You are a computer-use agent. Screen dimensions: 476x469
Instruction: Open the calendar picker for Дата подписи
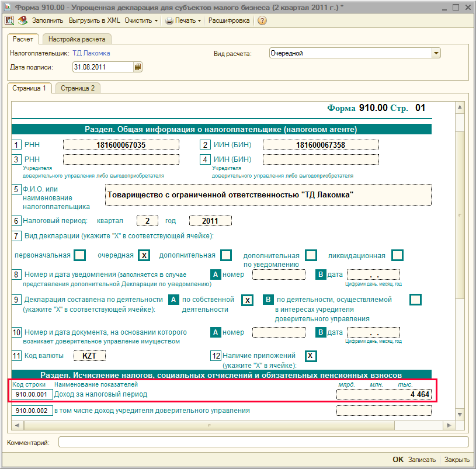click(138, 67)
